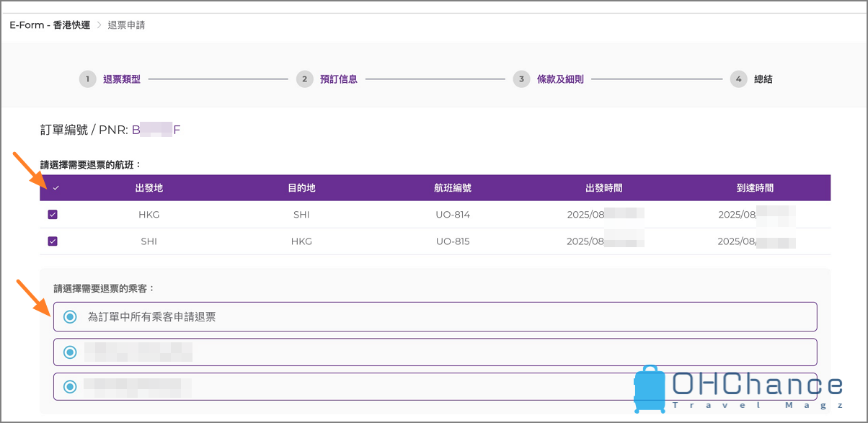The image size is (868, 423).
Task: Click the PNR booking reference code
Action: [x=156, y=130]
